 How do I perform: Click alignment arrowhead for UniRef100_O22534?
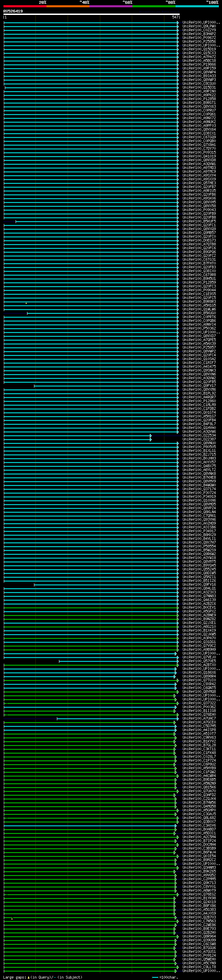click(x=151, y=435)
